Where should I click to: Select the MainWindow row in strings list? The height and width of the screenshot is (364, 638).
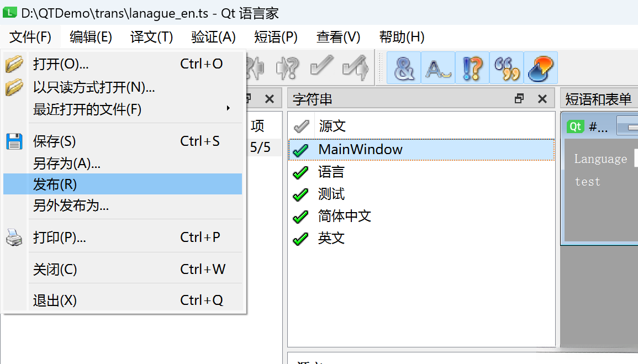tap(360, 150)
